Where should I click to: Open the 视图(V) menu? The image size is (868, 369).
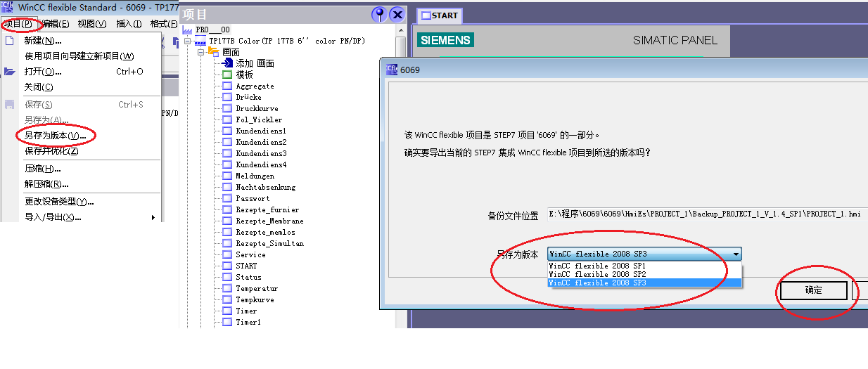tap(92, 24)
